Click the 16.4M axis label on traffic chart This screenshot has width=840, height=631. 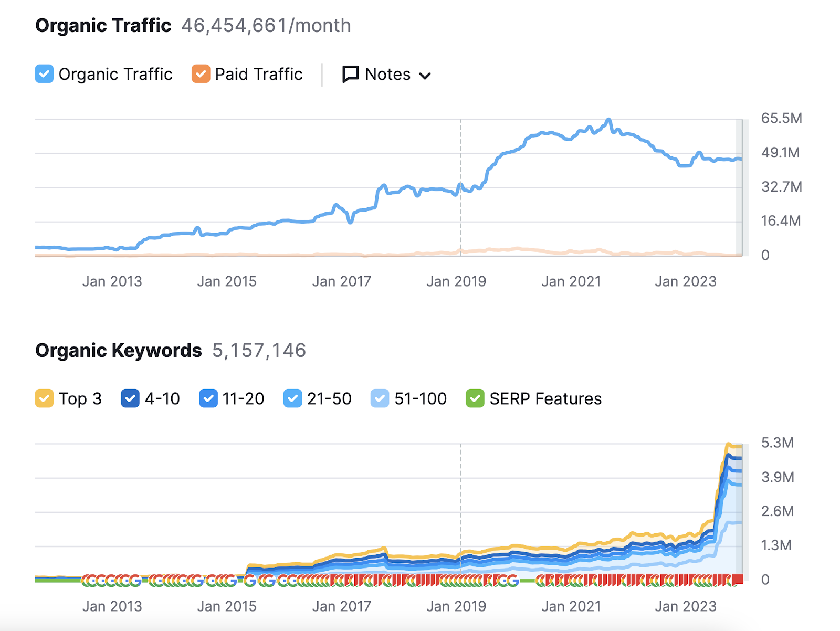tap(781, 221)
